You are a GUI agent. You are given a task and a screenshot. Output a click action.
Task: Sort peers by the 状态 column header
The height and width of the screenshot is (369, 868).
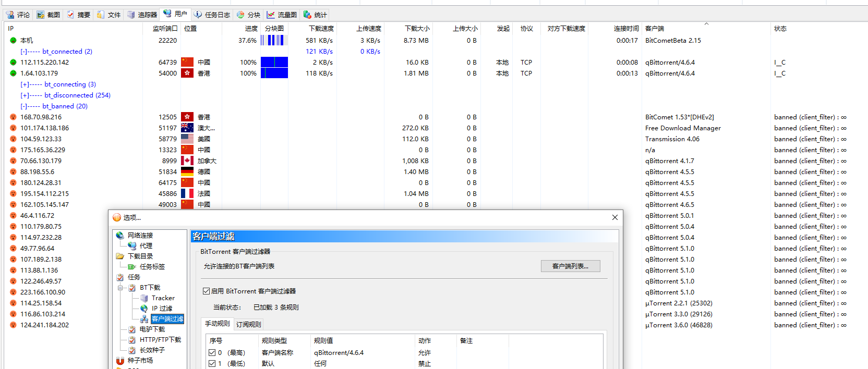coord(819,29)
